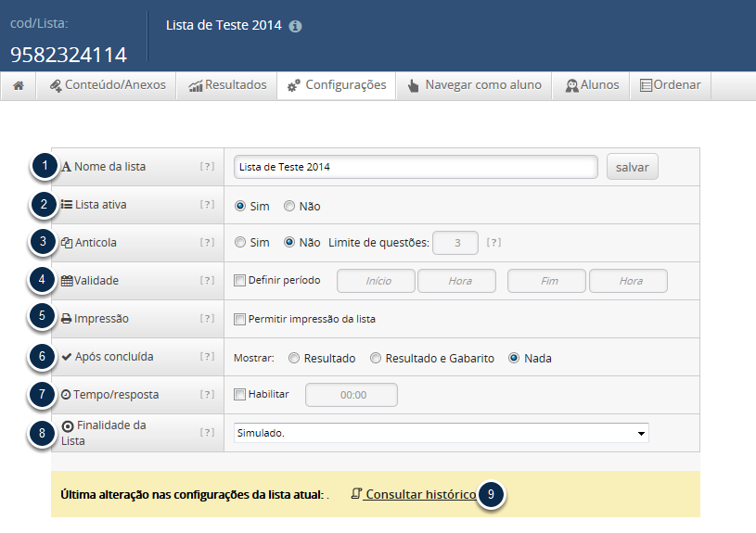Save the list name with salvar
The width and height of the screenshot is (756, 533).
point(632,167)
